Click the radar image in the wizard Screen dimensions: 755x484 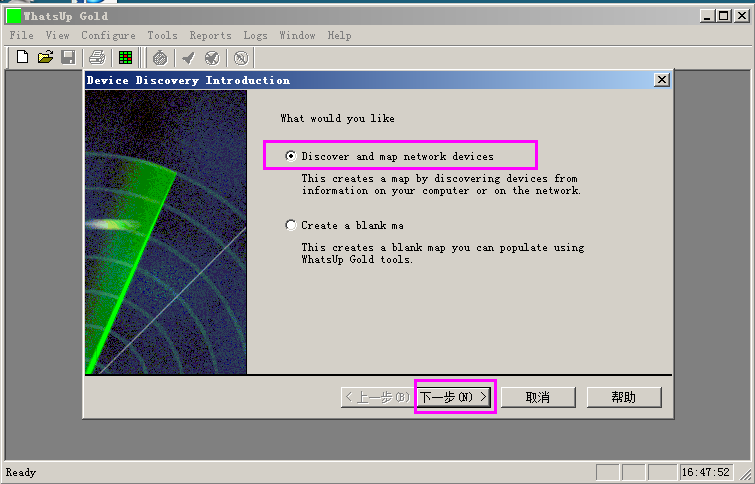point(166,232)
